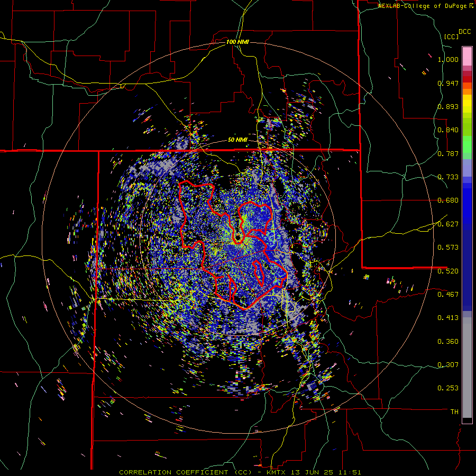Click the 11:51 timestamp text

349,472
